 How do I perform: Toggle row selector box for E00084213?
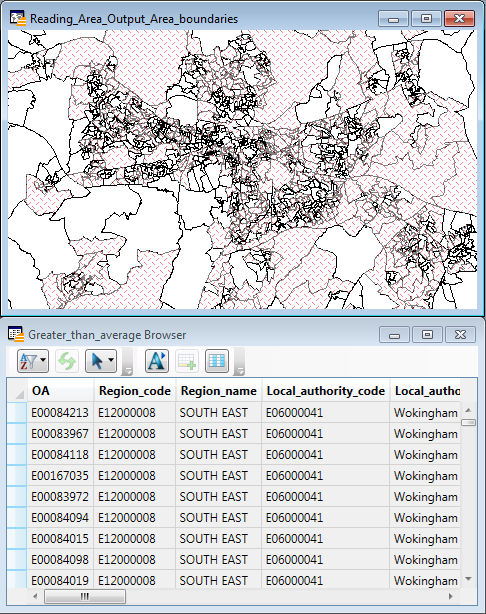tap(17, 412)
